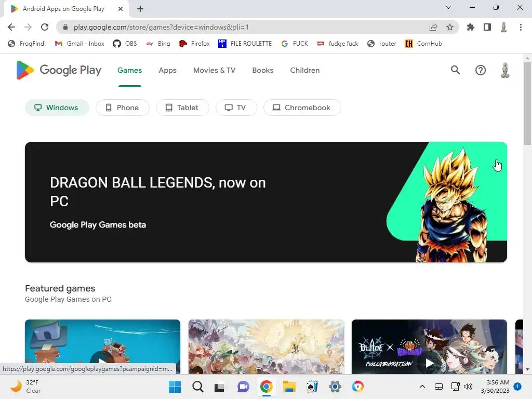Screen dimensions: 532x399
Task: Open the weather widget 32°F Clear
Action: [25, 387]
